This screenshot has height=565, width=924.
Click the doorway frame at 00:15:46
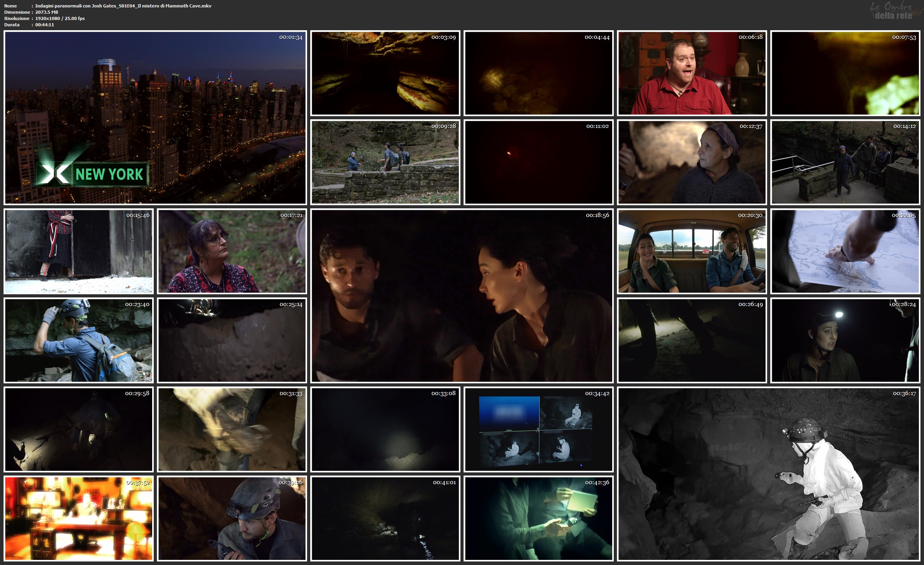pos(78,252)
